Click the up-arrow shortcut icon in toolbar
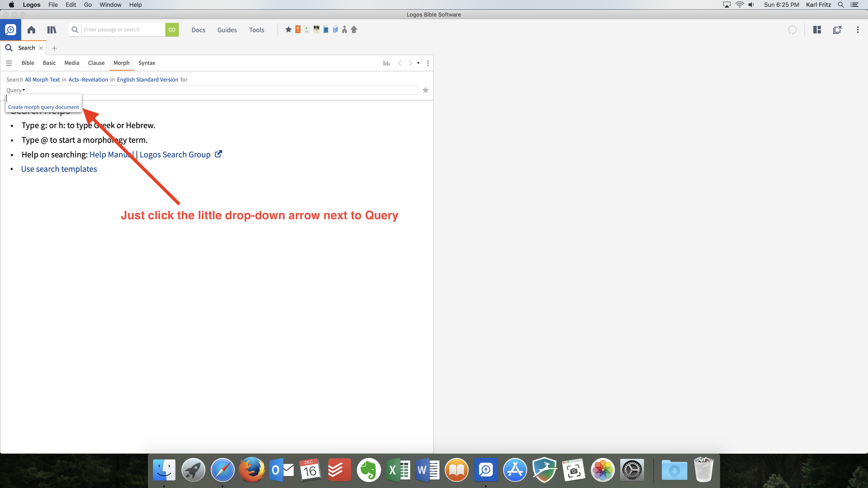The image size is (868, 488). tap(354, 29)
